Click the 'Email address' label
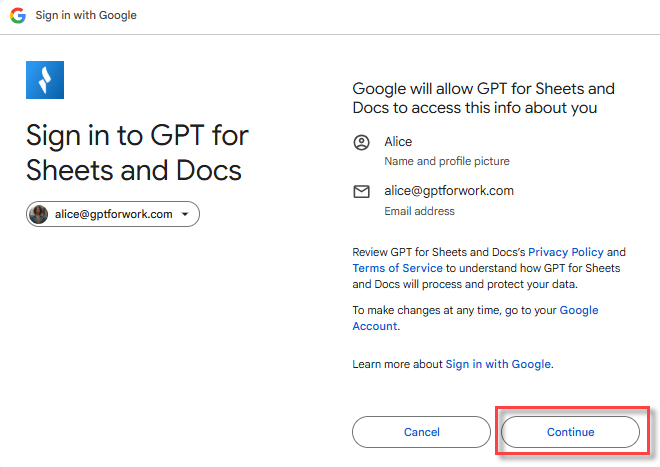This screenshot has height=467, width=660. pyautogui.click(x=419, y=211)
